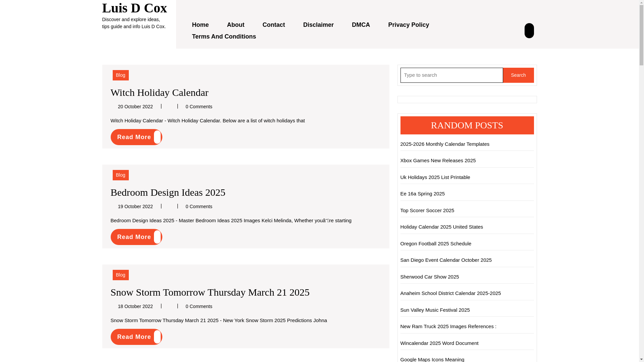Screen dimensions: 644x362
Task: Focus the Type to search field
Action: [451, 75]
